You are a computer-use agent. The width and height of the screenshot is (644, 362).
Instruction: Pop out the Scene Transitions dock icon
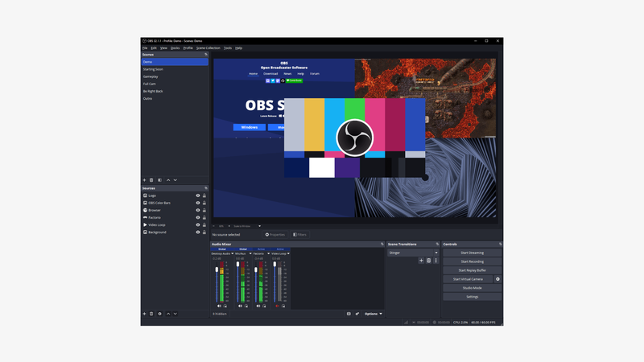tap(437, 245)
